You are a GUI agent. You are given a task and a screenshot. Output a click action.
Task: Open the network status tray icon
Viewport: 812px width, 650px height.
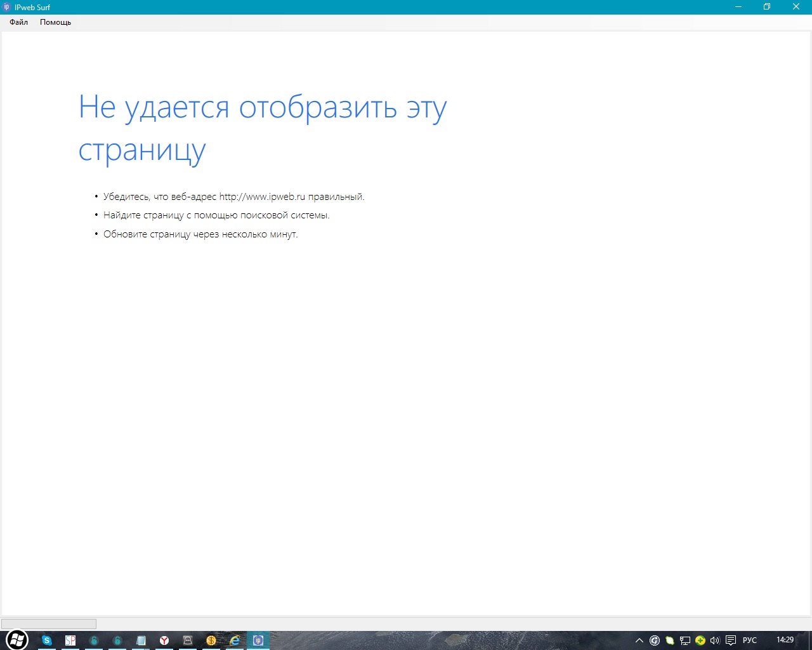(x=685, y=640)
